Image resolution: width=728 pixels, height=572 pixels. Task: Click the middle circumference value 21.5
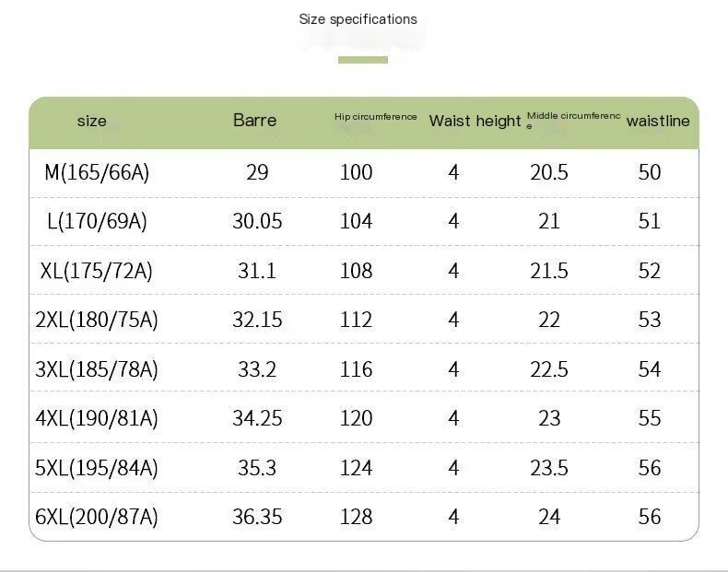[x=549, y=271]
